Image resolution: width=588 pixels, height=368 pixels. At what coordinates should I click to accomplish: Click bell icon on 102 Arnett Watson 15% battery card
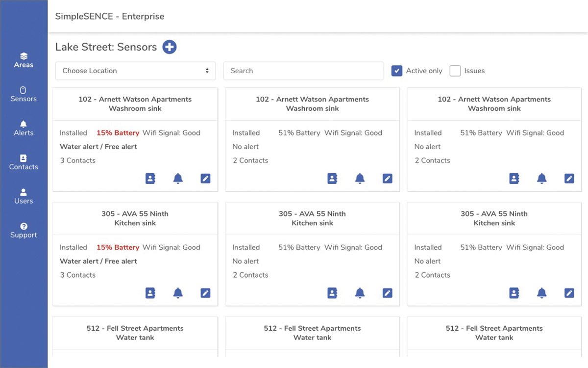pyautogui.click(x=178, y=179)
